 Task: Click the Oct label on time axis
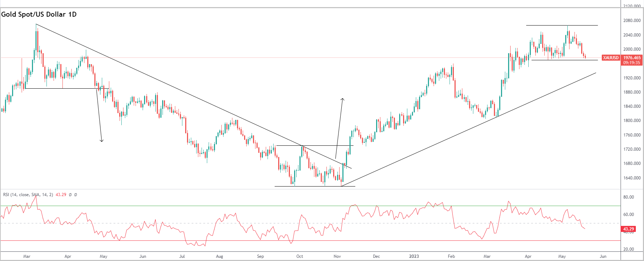(300, 256)
